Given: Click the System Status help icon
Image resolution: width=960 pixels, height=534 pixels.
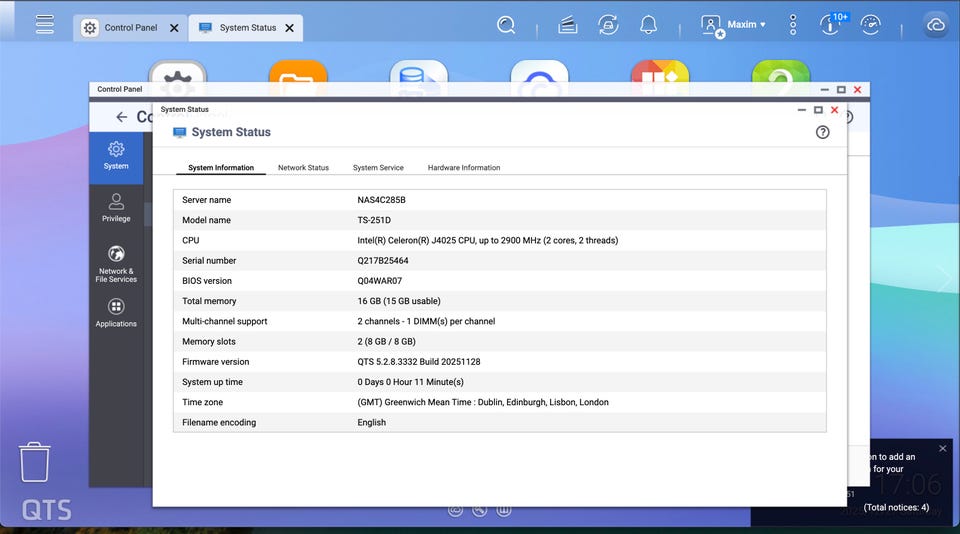Looking at the screenshot, I should point(822,132).
